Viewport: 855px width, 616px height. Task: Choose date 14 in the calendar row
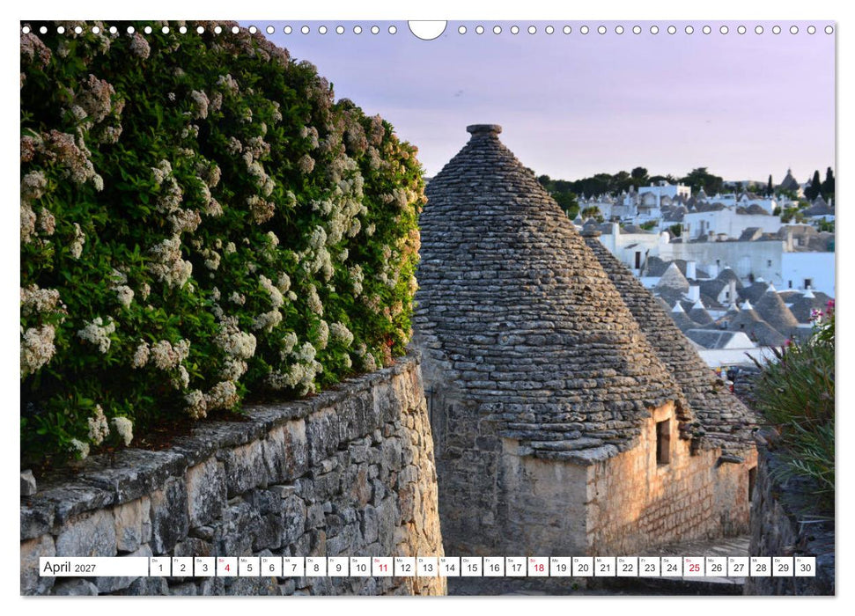449,567
